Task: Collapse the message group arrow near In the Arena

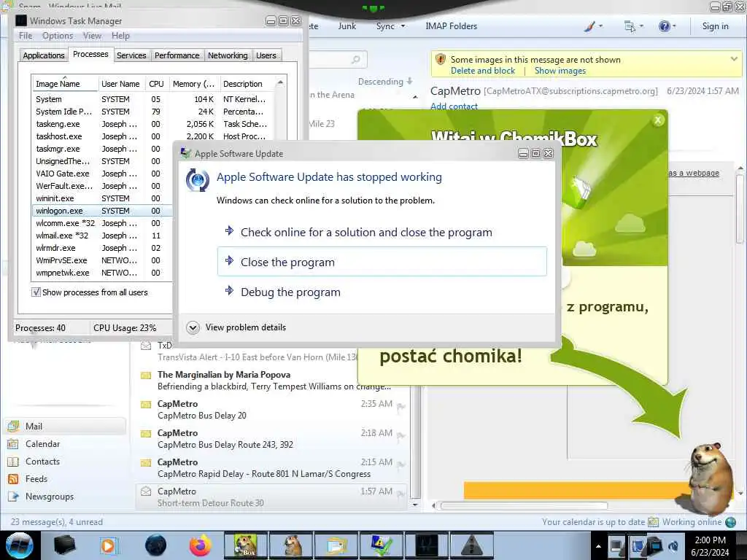Action: (415, 97)
